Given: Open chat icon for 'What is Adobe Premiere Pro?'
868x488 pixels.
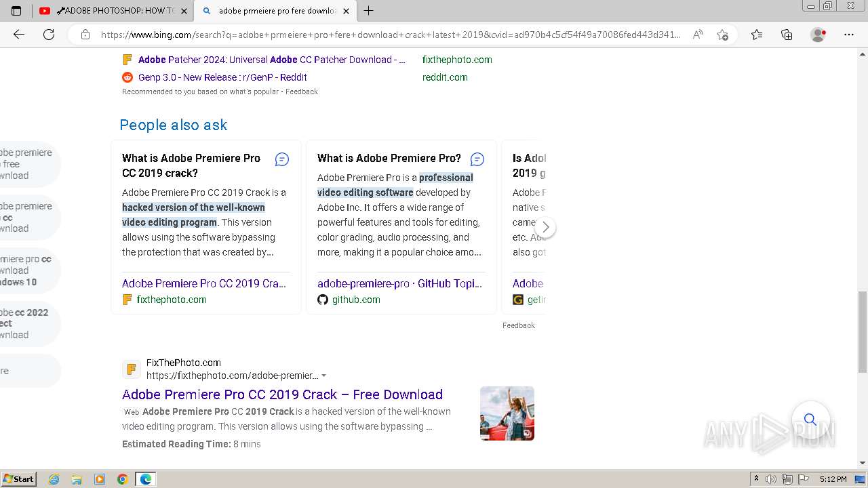Looking at the screenshot, I should tap(477, 159).
